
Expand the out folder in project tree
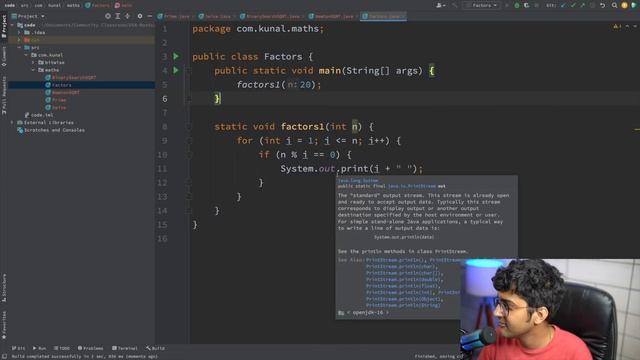pyautogui.click(x=19, y=40)
